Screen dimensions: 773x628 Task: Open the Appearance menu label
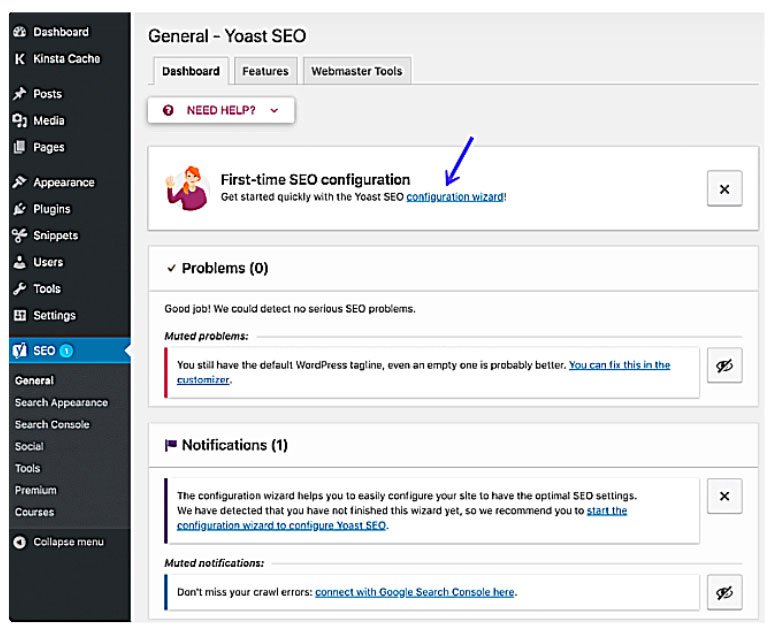pos(64,182)
